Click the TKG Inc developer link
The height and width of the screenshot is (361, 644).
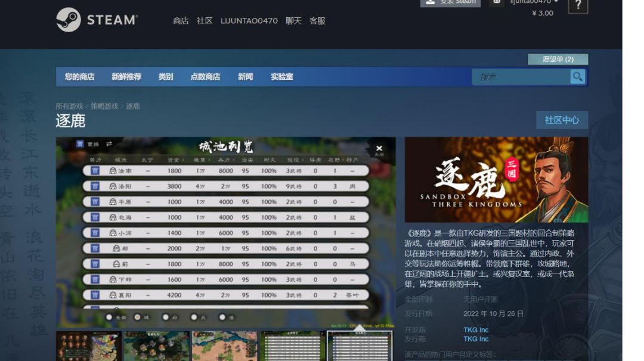pyautogui.click(x=476, y=330)
